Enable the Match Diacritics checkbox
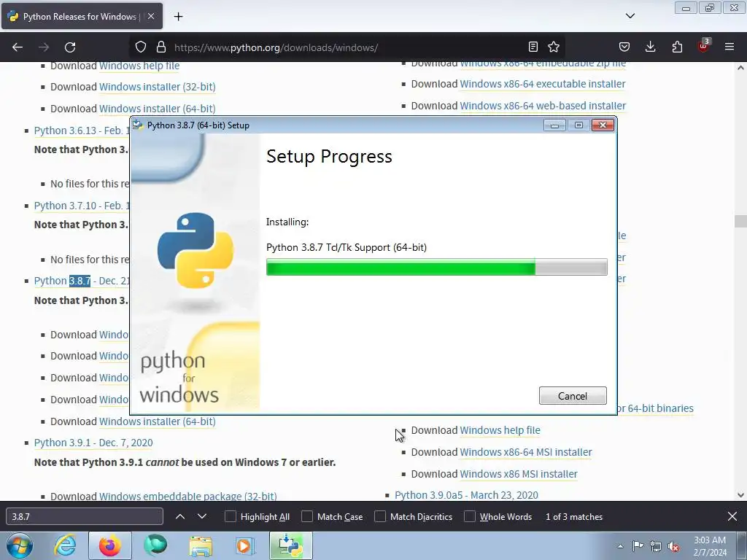This screenshot has width=747, height=560. click(x=379, y=517)
